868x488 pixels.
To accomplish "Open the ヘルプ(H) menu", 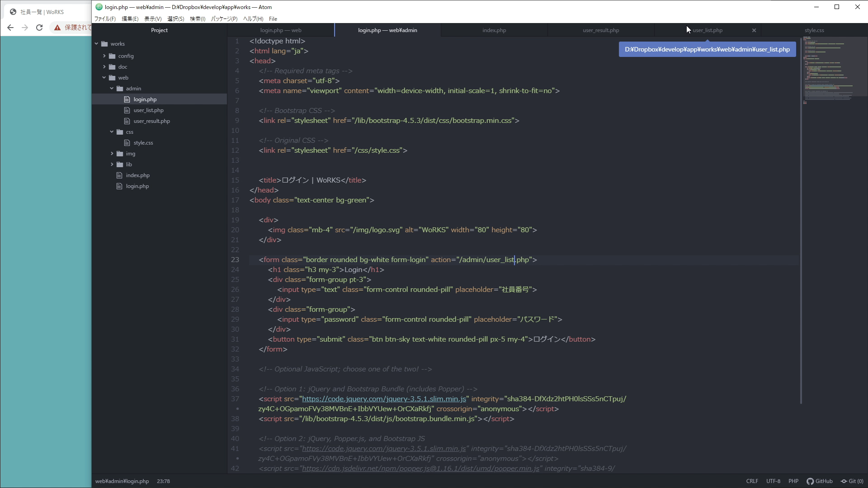I will [x=253, y=19].
